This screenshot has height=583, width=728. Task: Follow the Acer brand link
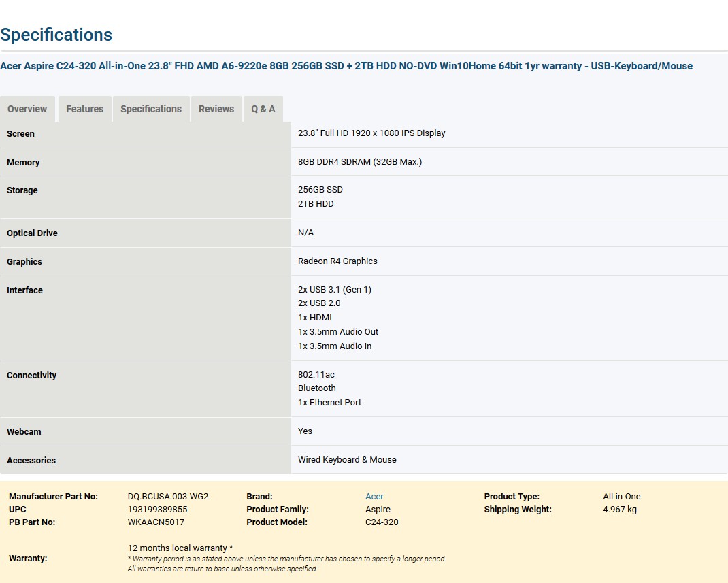[x=374, y=496]
